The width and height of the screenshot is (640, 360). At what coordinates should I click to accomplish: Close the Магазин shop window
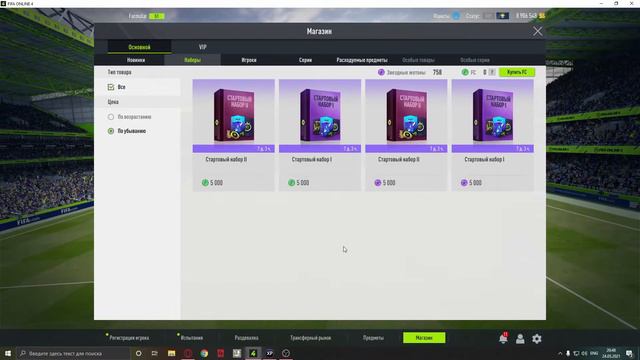[x=538, y=31]
